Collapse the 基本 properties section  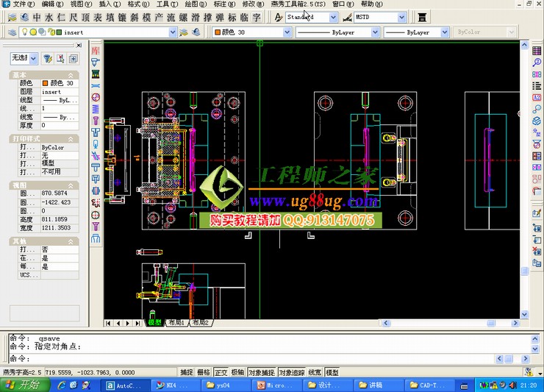[x=71, y=76]
